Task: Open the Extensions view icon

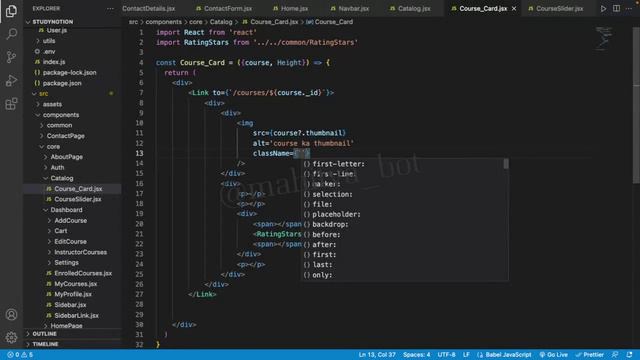Action: click(x=11, y=104)
